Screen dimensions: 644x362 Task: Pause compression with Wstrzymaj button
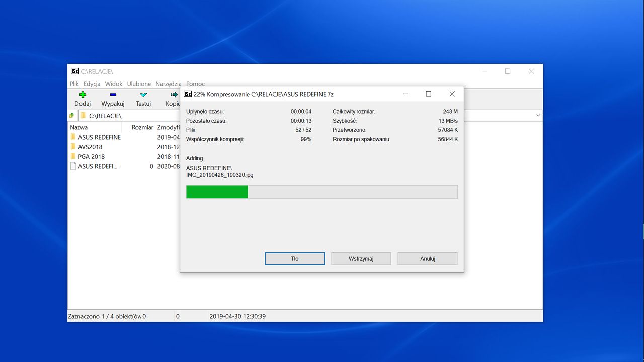coord(361,259)
